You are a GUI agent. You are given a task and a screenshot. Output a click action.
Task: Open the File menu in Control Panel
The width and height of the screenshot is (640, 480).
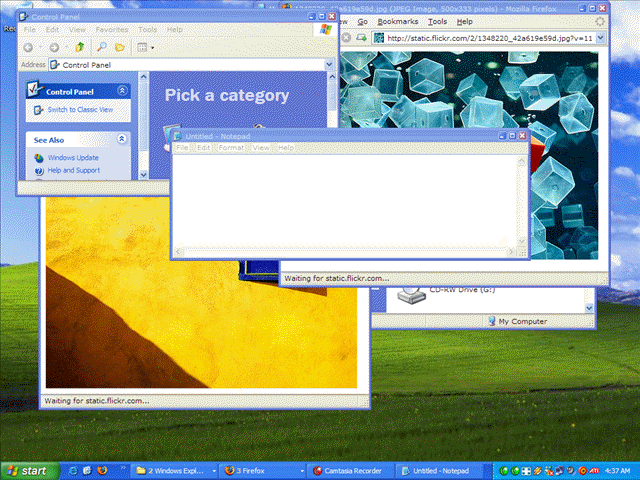pos(30,30)
